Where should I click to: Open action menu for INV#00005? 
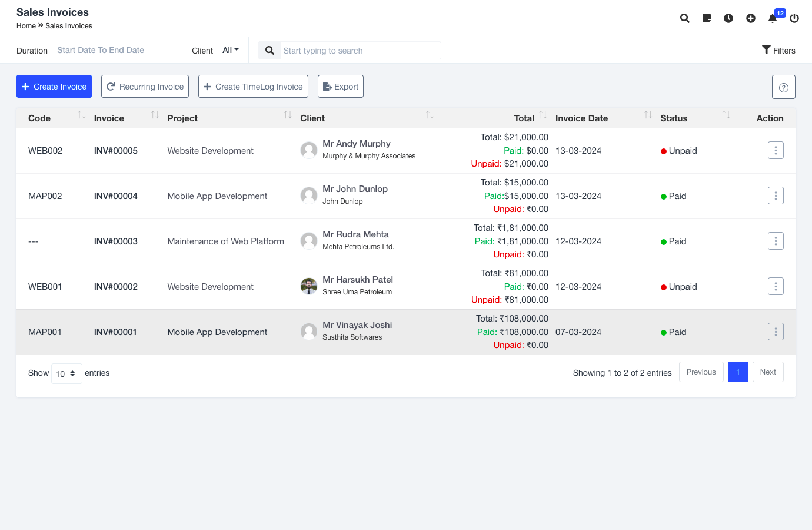click(776, 151)
